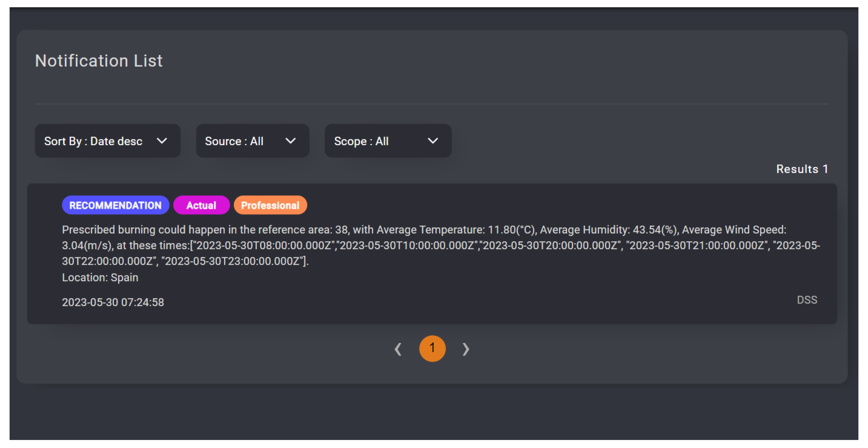Click the notification timestamp 2023-05-30 07:24:58

pos(113,302)
